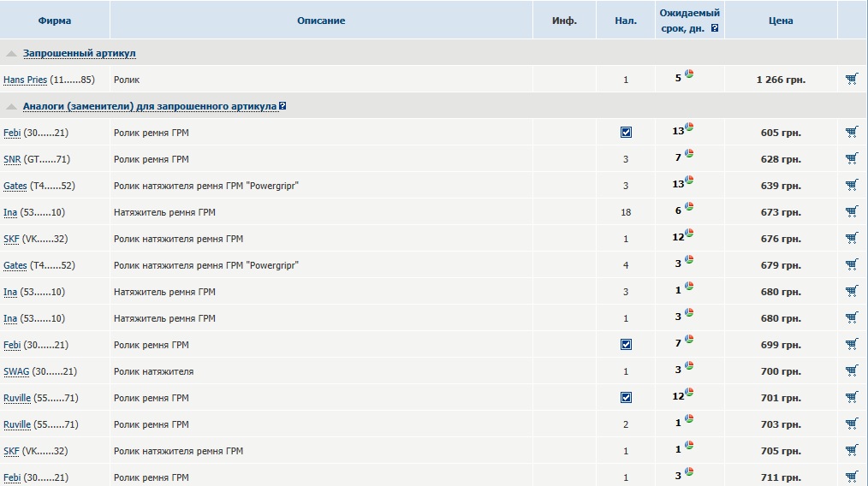Collapse the Запрошенный артикул section triangle
This screenshot has width=868, height=486.
(11, 54)
